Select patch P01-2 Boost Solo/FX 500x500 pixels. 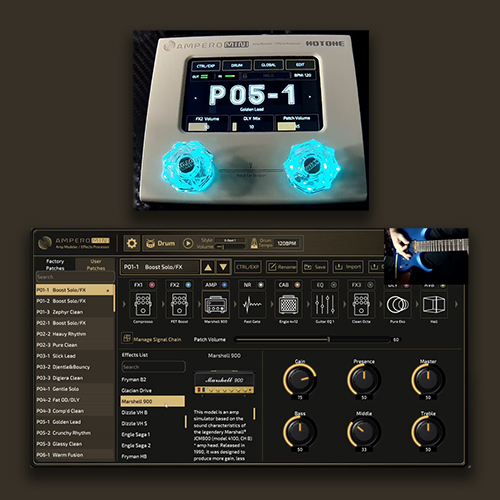click(75, 301)
